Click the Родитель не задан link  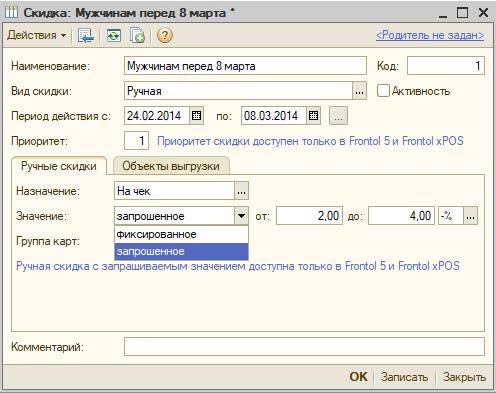click(430, 35)
